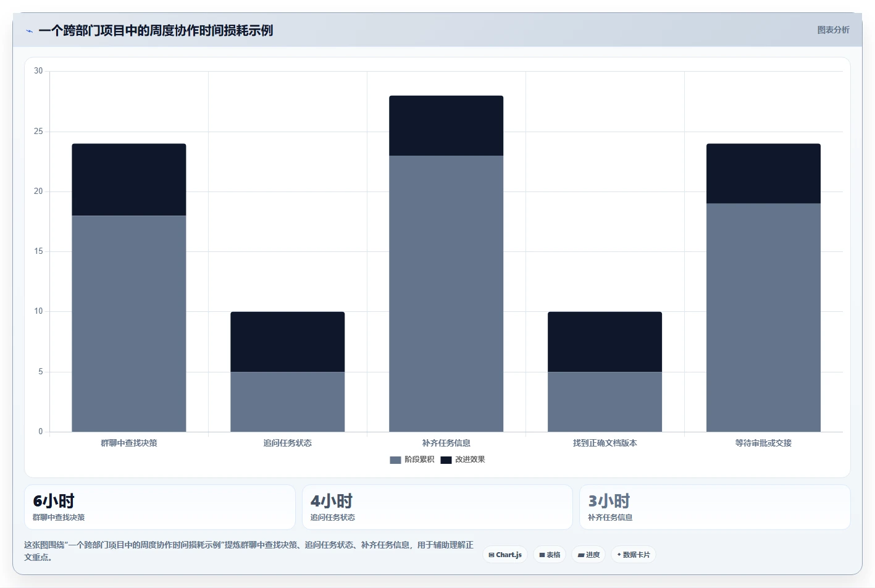Click the dark bar segment for 追问任务状态
This screenshot has height=588, width=875.
(288, 342)
